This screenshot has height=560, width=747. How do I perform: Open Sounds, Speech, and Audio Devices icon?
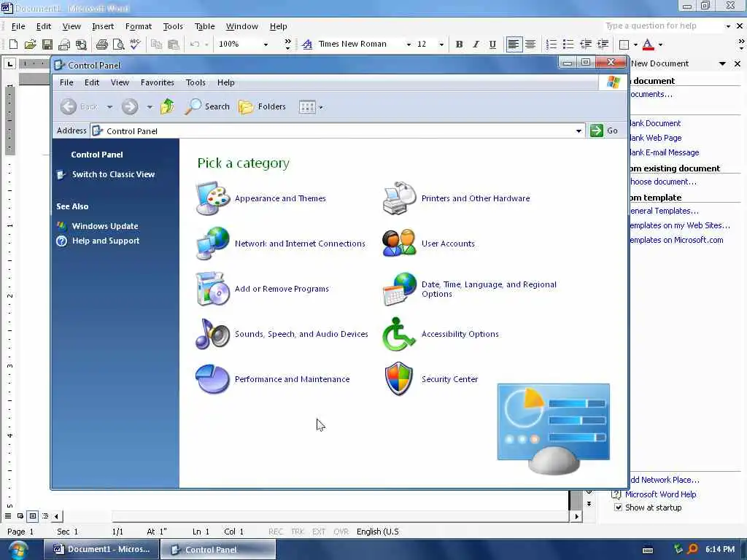212,334
